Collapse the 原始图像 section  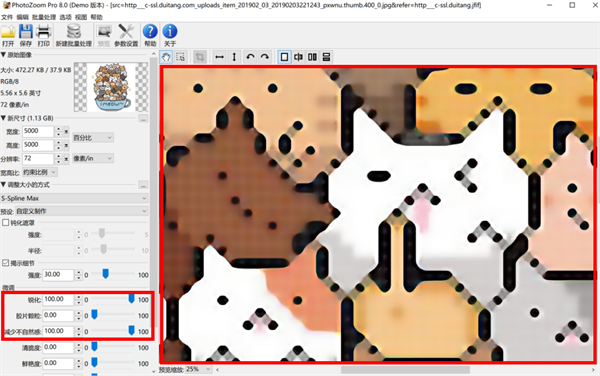(3, 55)
